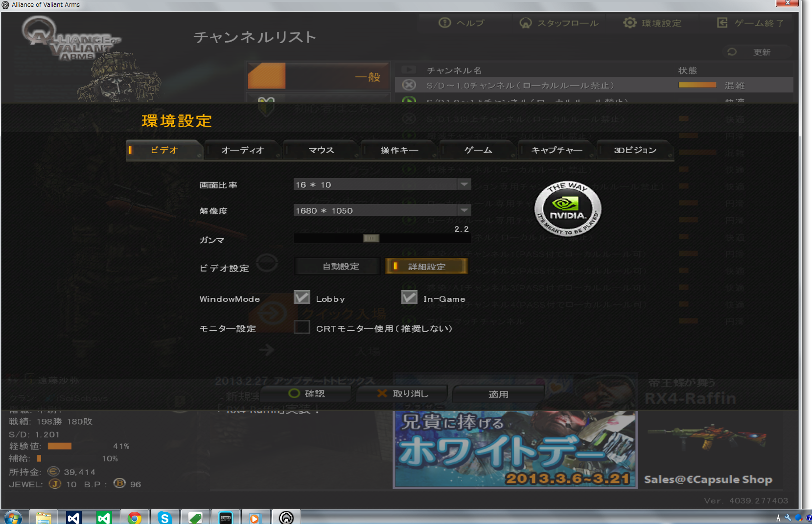
Task: Toggle the In-Game WindowMode checkbox
Action: point(409,297)
